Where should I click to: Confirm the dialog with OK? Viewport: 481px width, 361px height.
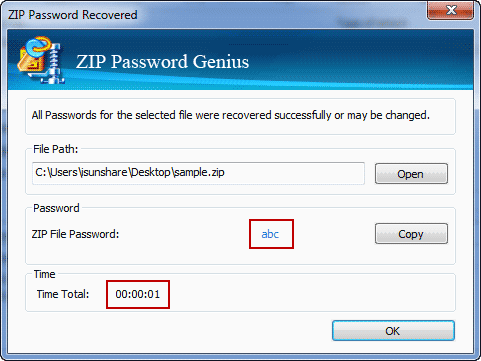393,331
